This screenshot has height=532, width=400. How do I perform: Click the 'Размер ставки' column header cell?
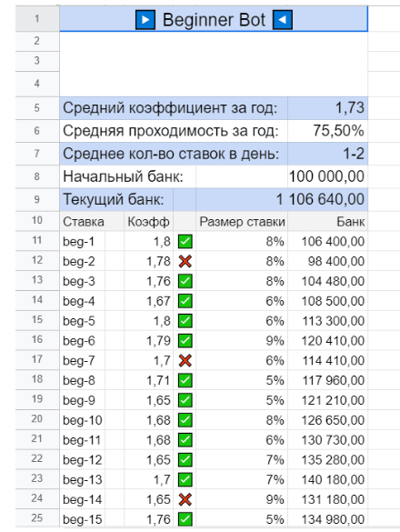tap(242, 221)
